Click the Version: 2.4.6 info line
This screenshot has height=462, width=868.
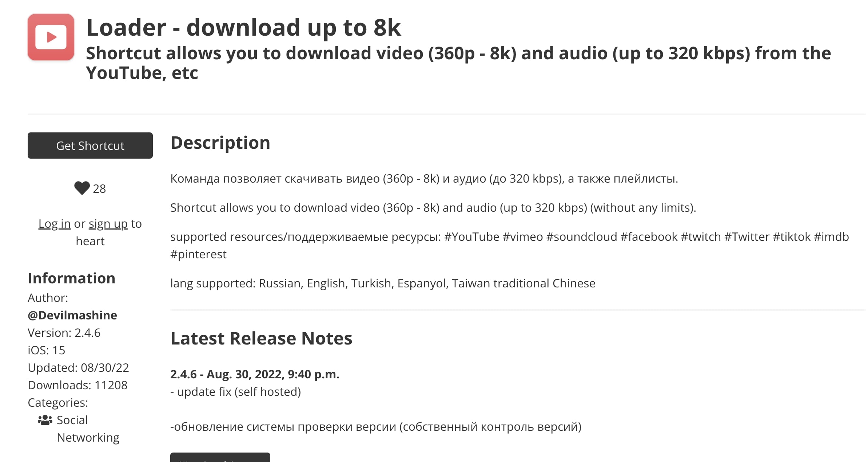(64, 332)
